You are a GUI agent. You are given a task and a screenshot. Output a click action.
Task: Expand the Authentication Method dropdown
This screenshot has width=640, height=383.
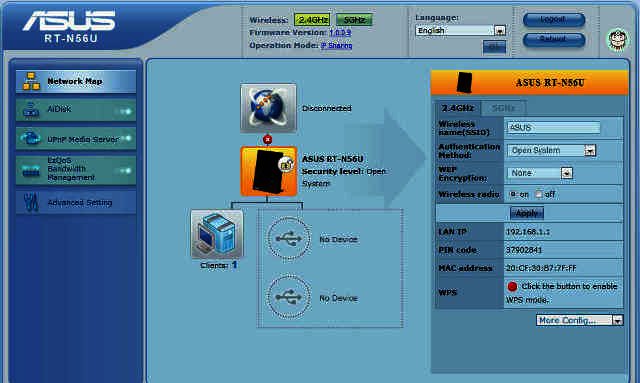pos(590,151)
